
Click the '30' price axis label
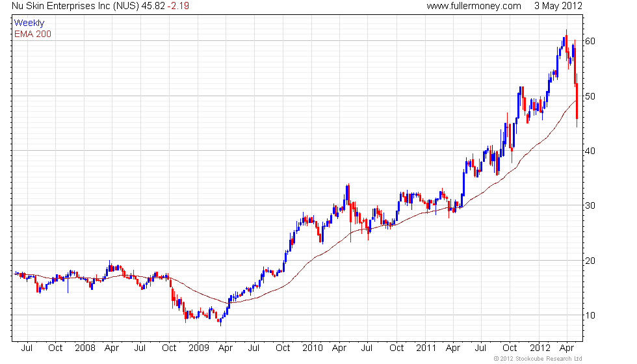point(590,205)
